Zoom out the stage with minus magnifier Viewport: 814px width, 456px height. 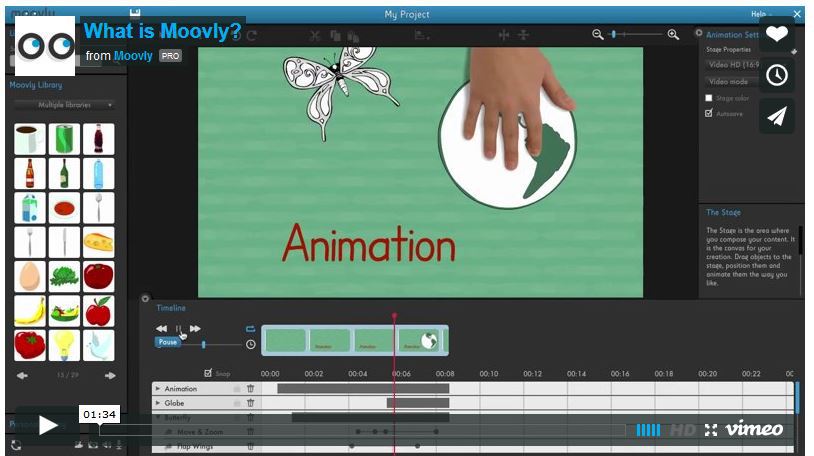click(598, 34)
